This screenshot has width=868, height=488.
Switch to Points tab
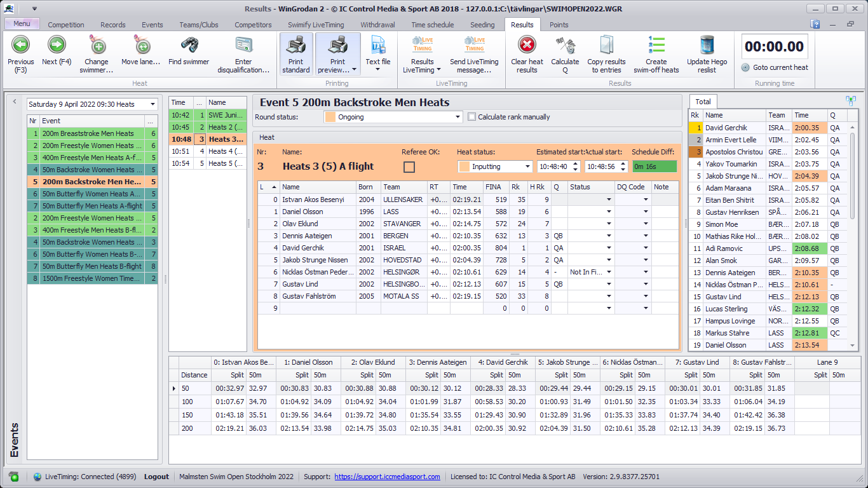click(559, 25)
